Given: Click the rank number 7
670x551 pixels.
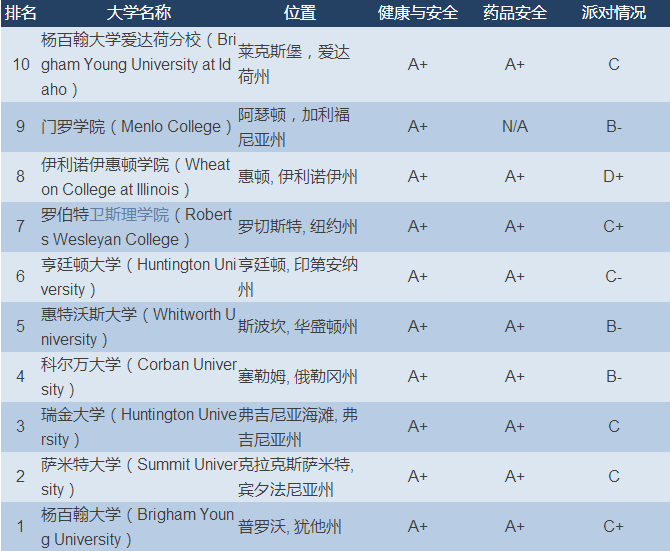Looking at the screenshot, I should coord(21,227).
